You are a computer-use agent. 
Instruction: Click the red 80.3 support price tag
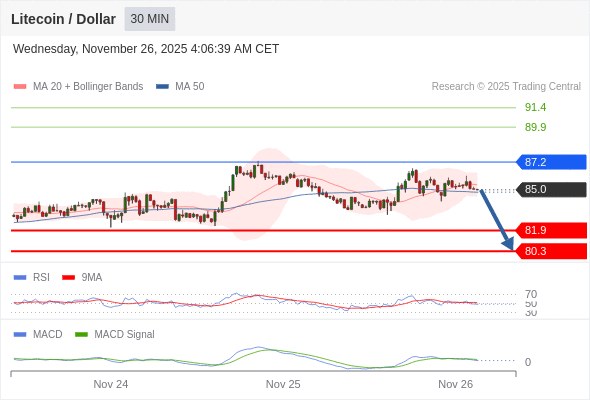coord(551,251)
